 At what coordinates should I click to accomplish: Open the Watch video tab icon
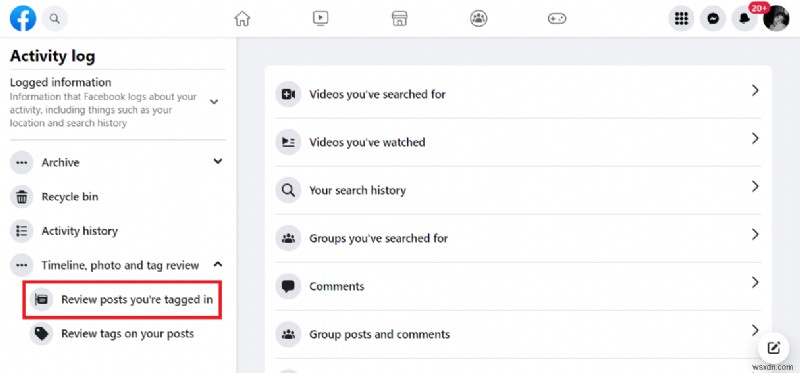pos(320,19)
